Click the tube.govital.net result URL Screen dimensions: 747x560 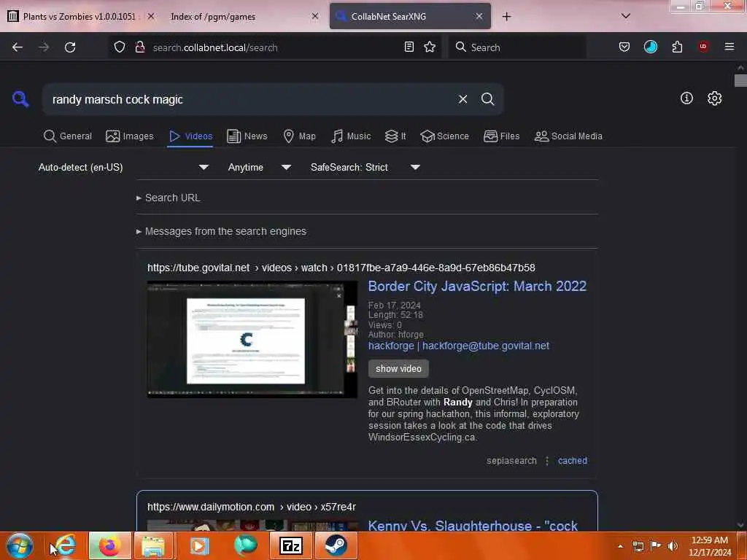pyautogui.click(x=341, y=268)
